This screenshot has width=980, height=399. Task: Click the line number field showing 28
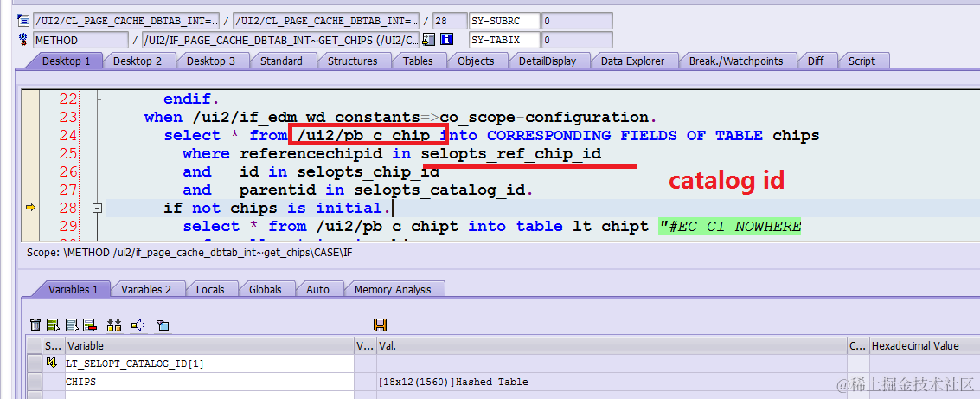450,22
